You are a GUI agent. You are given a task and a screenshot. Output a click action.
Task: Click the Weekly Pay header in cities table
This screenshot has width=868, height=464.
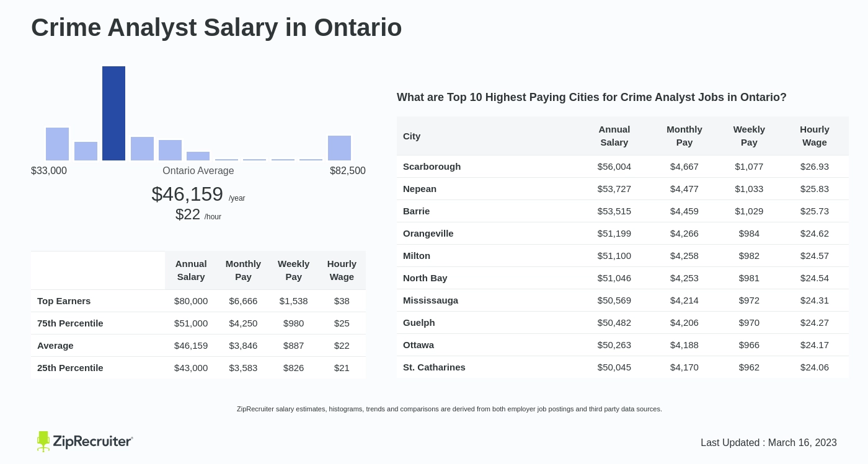tap(749, 136)
